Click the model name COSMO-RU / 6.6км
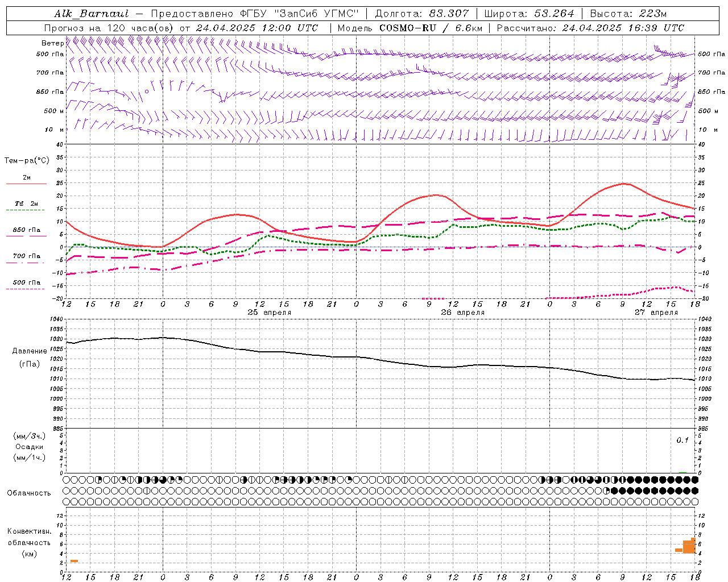This screenshot has width=728, height=582. 431,28
